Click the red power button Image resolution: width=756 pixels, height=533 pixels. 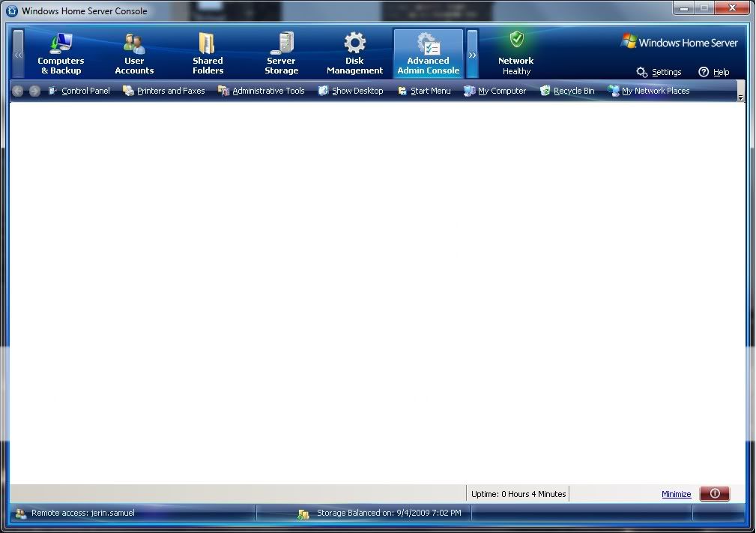tap(715, 494)
